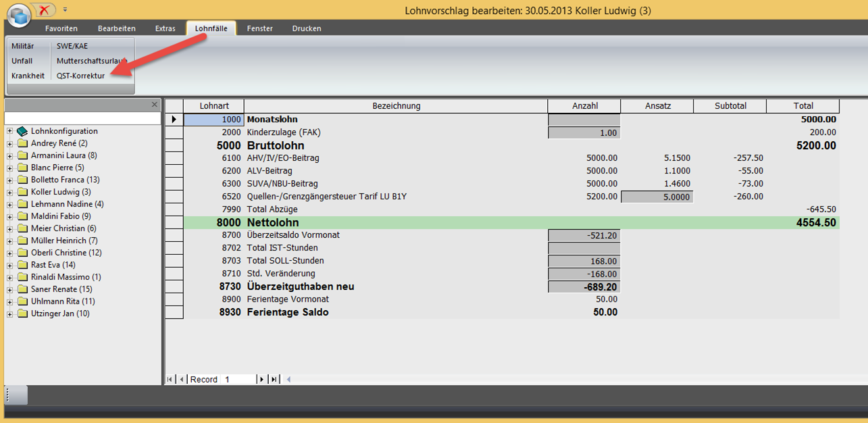Click the Lohnkonfiguration book icon

click(22, 131)
